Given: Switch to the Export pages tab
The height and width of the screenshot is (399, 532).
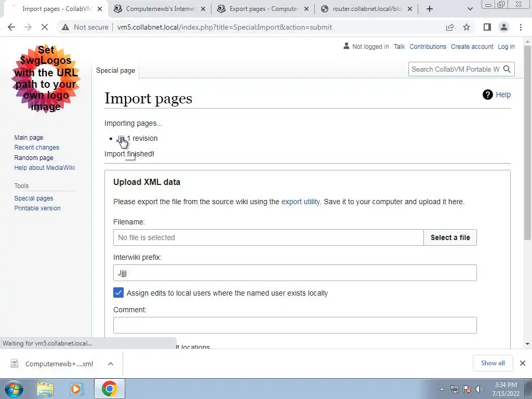Looking at the screenshot, I should pyautogui.click(x=263, y=9).
